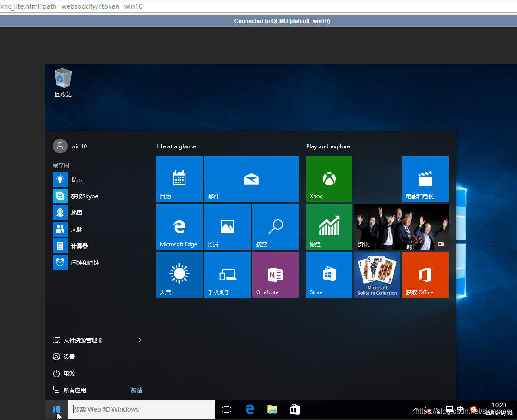Launch the OneNote tile

[x=276, y=275]
